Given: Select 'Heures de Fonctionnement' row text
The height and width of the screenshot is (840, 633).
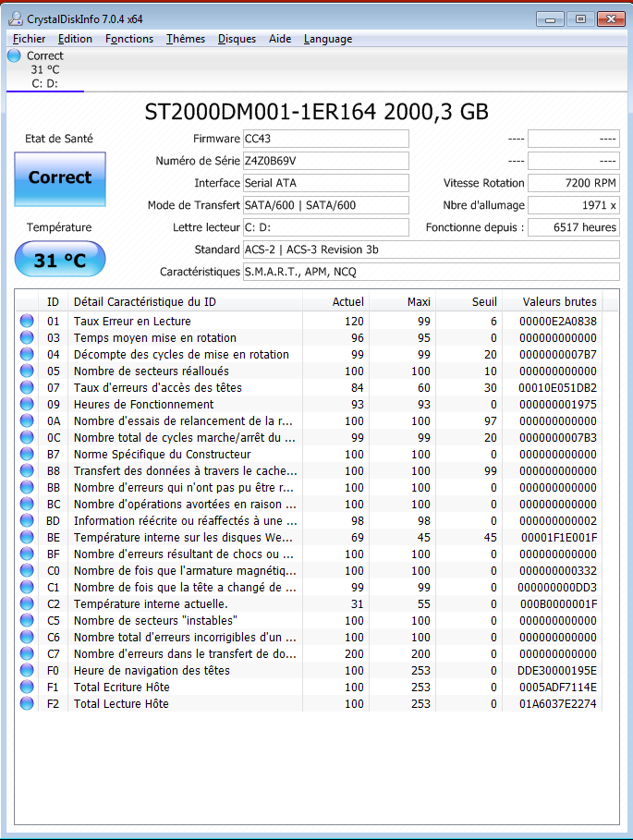Looking at the screenshot, I should point(143,404).
